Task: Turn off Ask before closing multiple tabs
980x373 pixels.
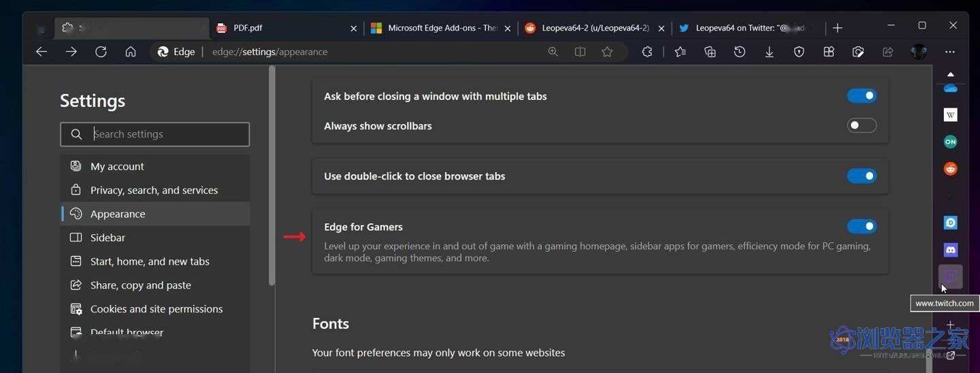Action: click(862, 96)
